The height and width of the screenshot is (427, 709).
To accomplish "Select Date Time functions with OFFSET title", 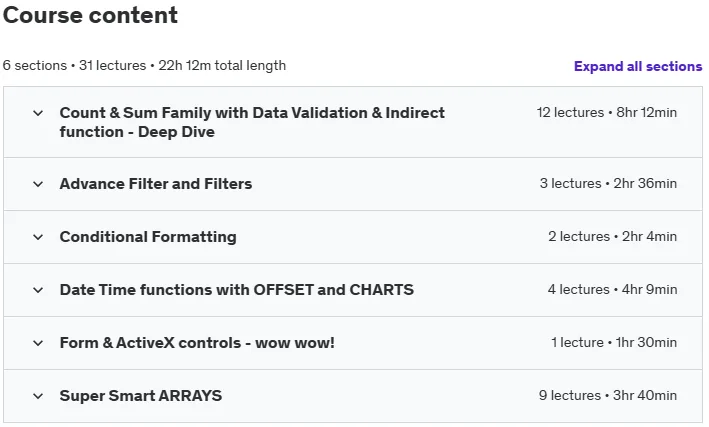I will point(236,289).
